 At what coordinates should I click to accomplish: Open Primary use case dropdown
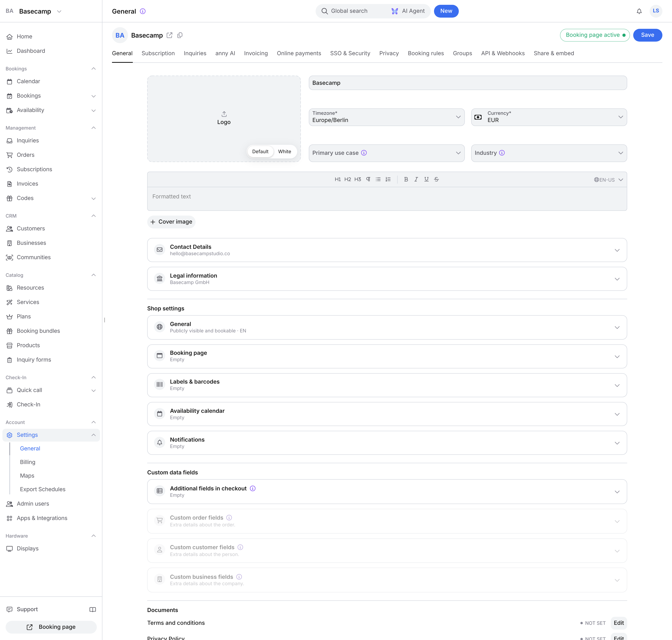tap(386, 153)
